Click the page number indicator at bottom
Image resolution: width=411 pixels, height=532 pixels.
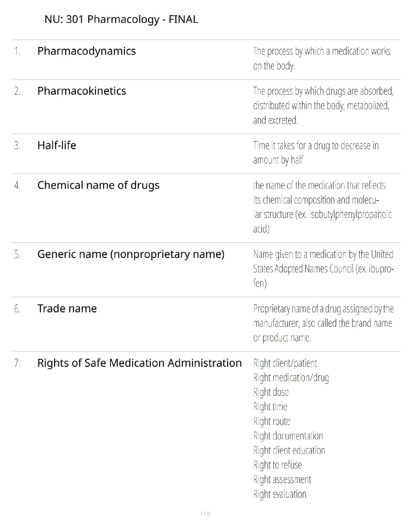205,514
